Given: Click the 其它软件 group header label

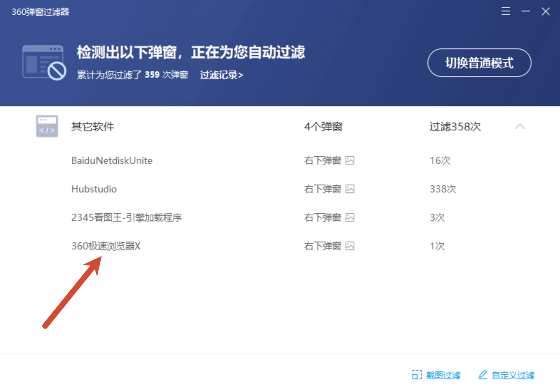Looking at the screenshot, I should coord(93,126).
